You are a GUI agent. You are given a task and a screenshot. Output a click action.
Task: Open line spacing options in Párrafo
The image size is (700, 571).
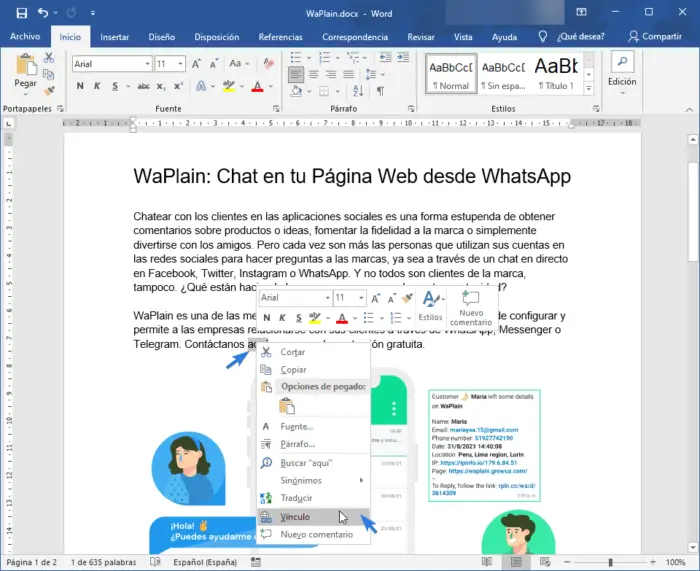(371, 74)
